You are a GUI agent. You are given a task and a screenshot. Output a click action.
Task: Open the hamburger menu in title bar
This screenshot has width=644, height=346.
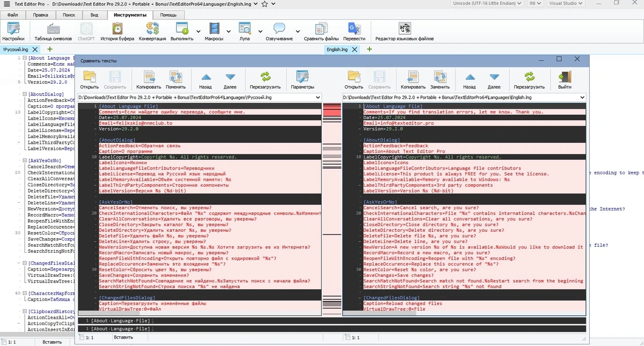point(7,4)
